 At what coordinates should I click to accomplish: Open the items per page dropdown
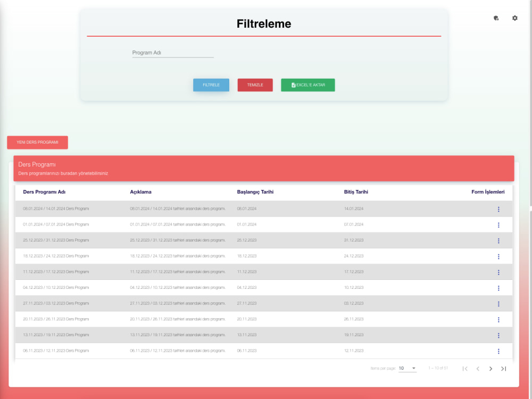pyautogui.click(x=408, y=368)
